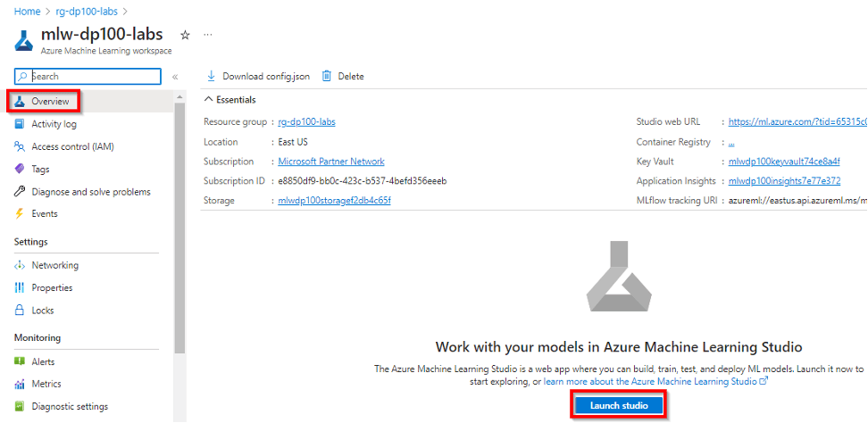Click the Tags icon in sidebar
This screenshot has height=423, width=868.
pos(20,169)
